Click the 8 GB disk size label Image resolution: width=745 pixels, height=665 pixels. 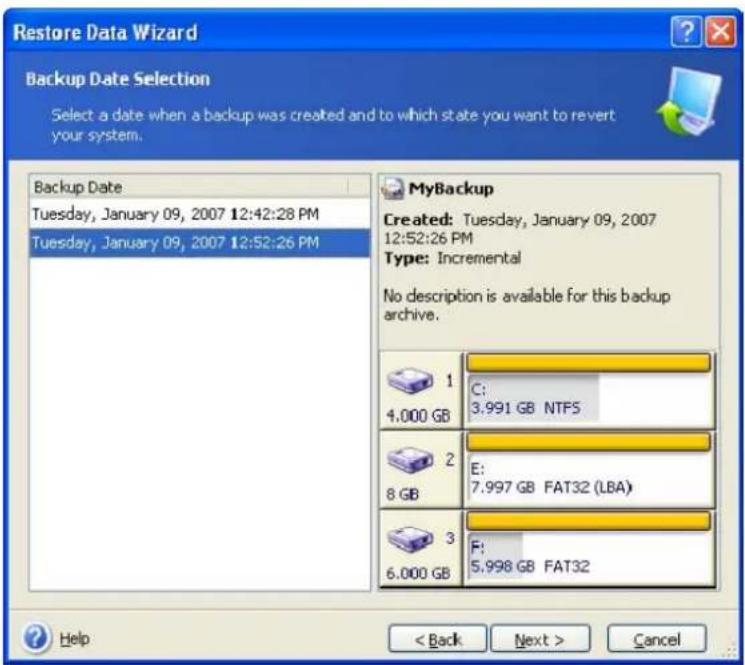(402, 494)
